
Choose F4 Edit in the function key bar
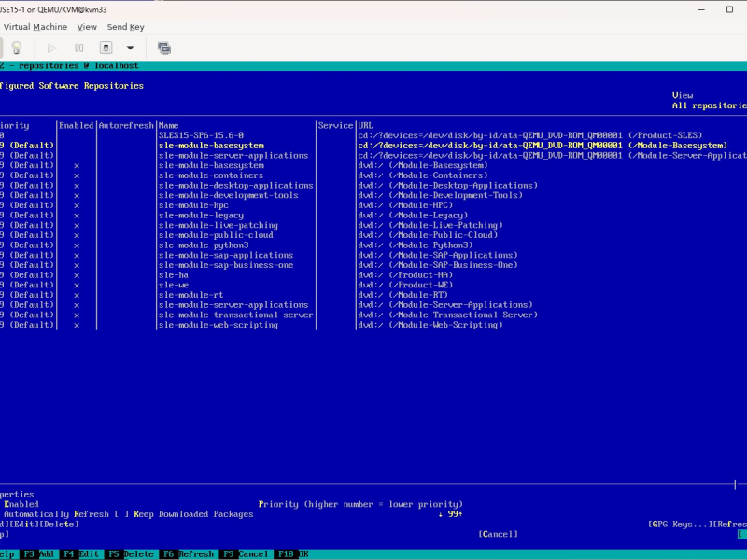point(81,554)
